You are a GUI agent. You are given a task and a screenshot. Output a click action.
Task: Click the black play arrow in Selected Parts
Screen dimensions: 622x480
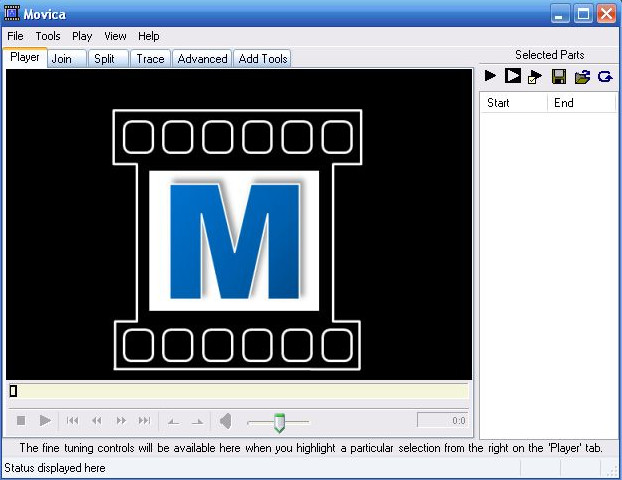pyautogui.click(x=490, y=76)
